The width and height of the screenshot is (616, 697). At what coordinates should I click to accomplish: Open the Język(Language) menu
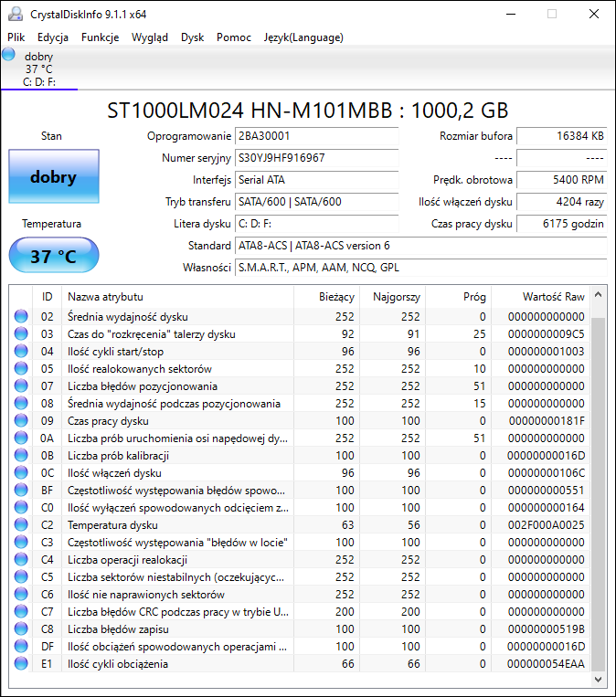(x=303, y=37)
